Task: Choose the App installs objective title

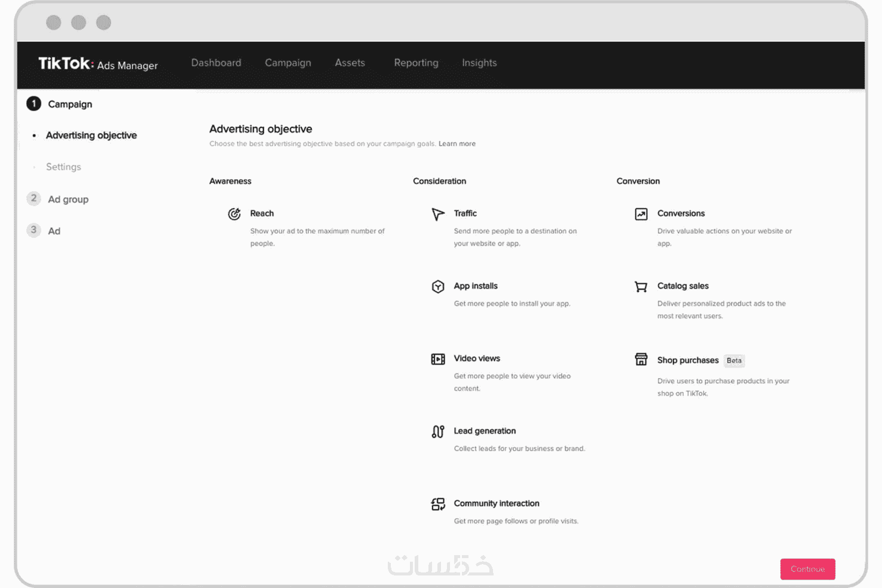Action: pyautogui.click(x=476, y=286)
